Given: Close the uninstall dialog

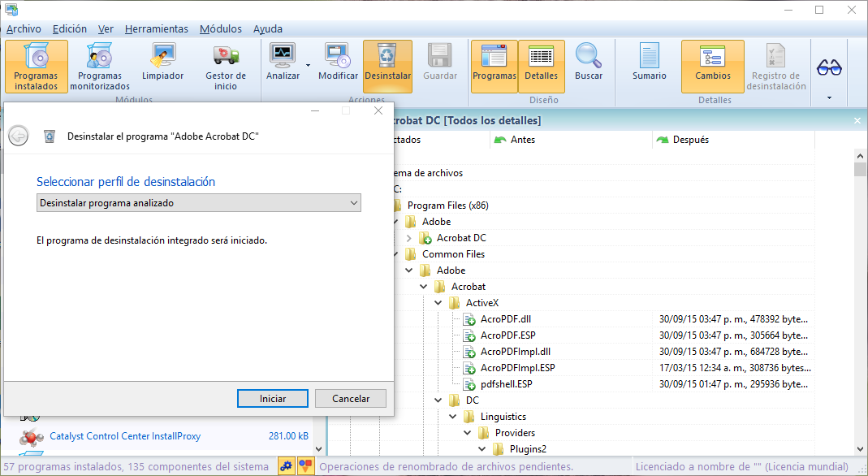Looking at the screenshot, I should pyautogui.click(x=378, y=110).
